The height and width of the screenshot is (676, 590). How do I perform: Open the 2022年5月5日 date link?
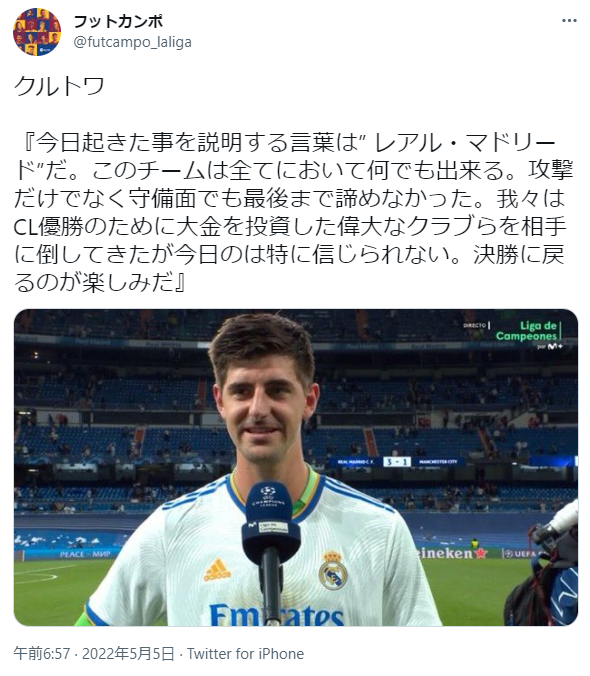pyautogui.click(x=128, y=654)
